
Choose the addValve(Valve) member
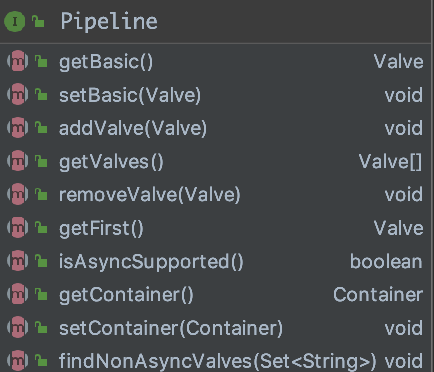click(215, 128)
